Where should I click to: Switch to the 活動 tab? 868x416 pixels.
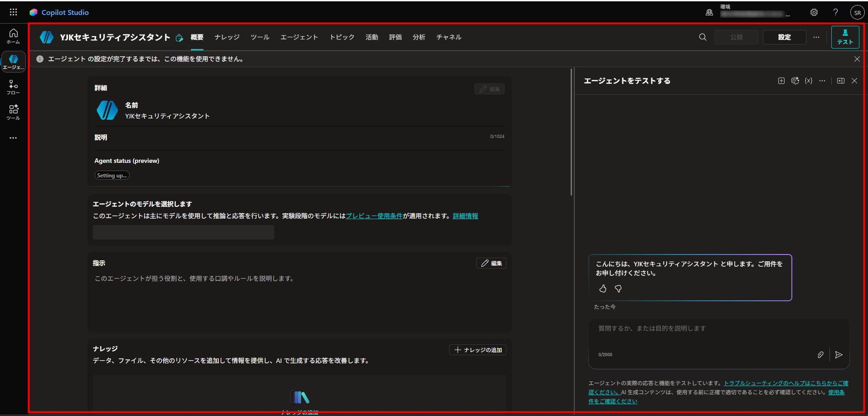point(372,37)
